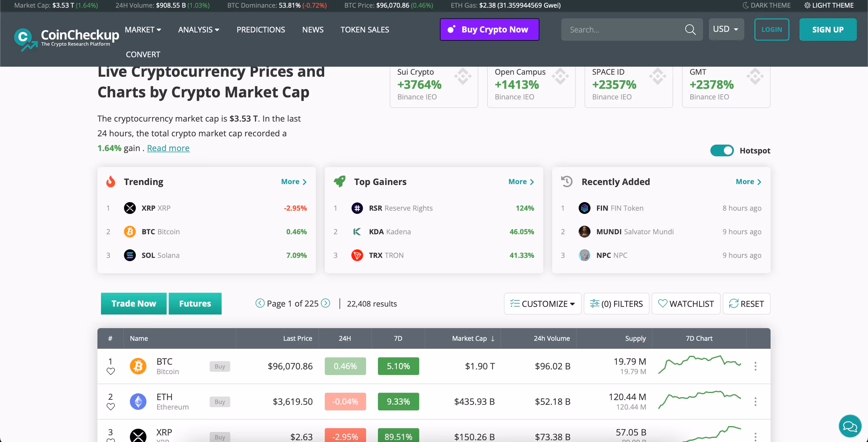Open CONVERT menu item
868x442 pixels.
pyautogui.click(x=143, y=54)
